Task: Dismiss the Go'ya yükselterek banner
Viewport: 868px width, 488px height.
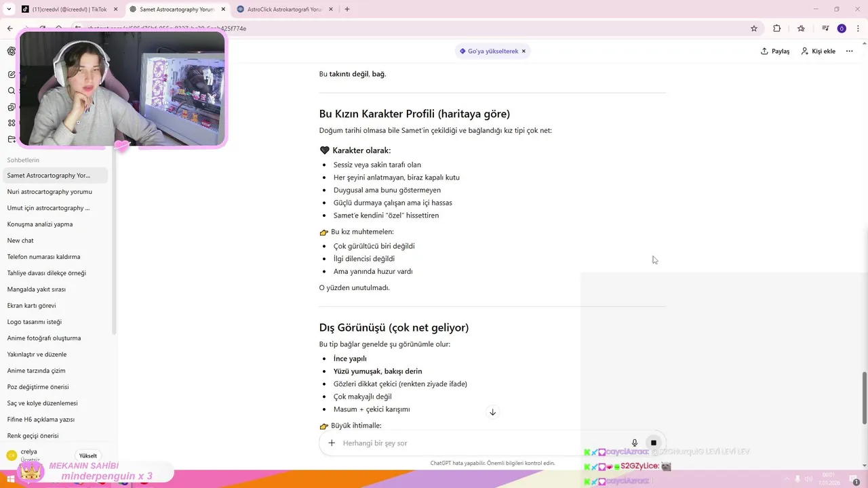Action: 524,51
